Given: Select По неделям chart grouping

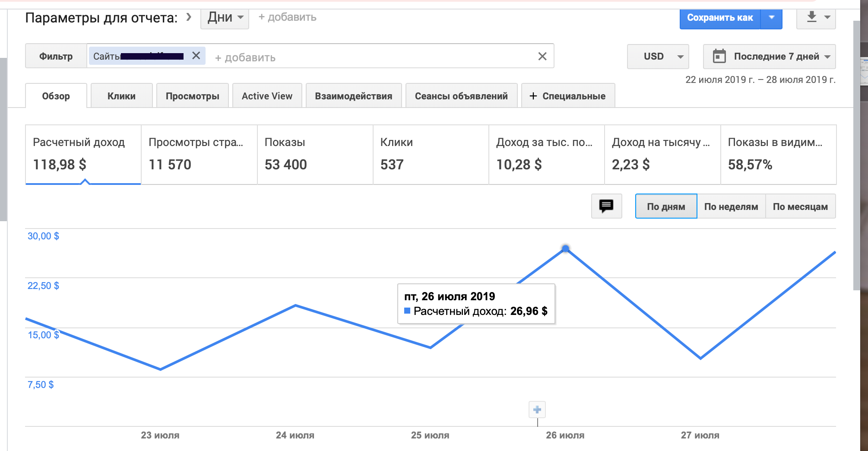Looking at the screenshot, I should click(x=731, y=206).
